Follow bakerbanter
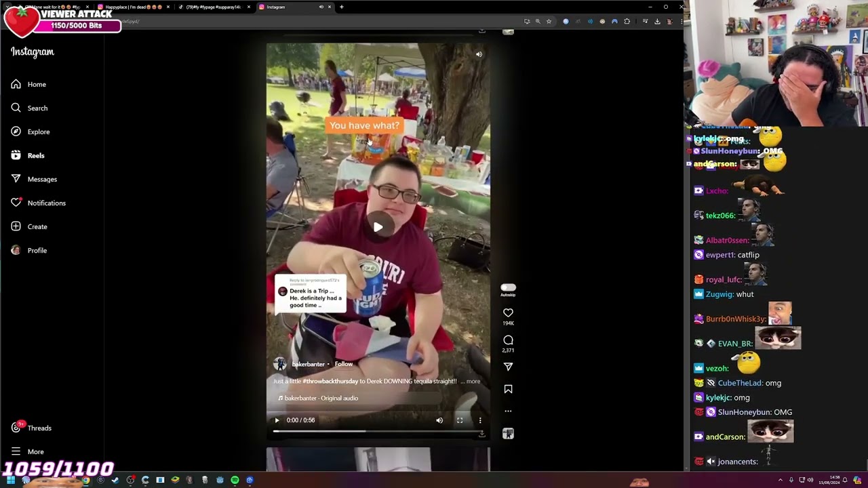Screen dimensions: 868x488 point(343,364)
